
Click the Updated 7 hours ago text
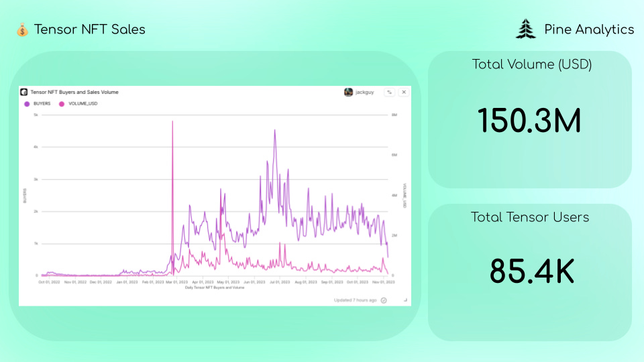tap(356, 300)
